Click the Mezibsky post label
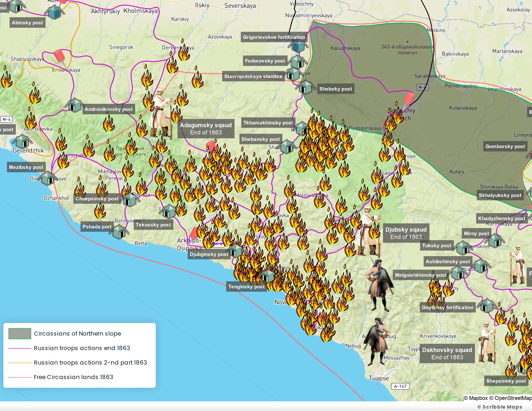The image size is (532, 411). point(26,167)
